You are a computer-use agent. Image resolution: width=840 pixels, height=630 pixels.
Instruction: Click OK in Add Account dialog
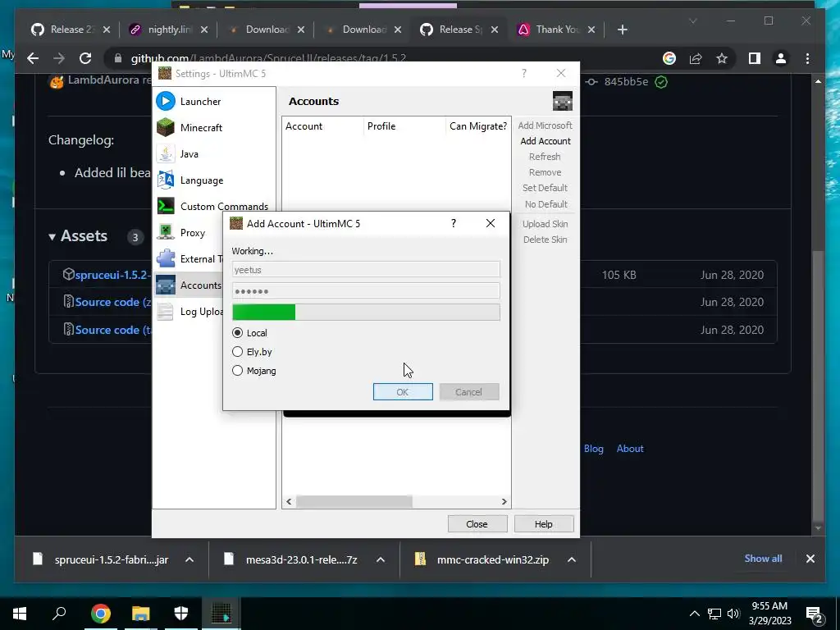point(403,391)
